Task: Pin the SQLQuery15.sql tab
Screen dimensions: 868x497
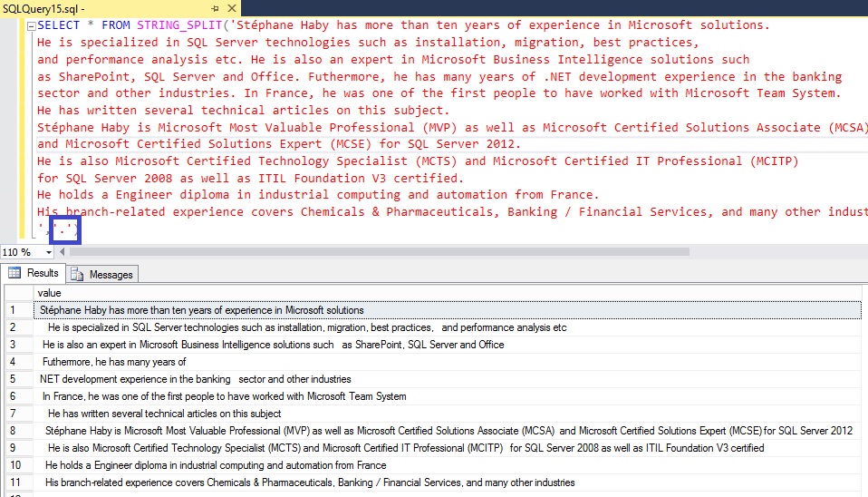Action: tap(215, 8)
